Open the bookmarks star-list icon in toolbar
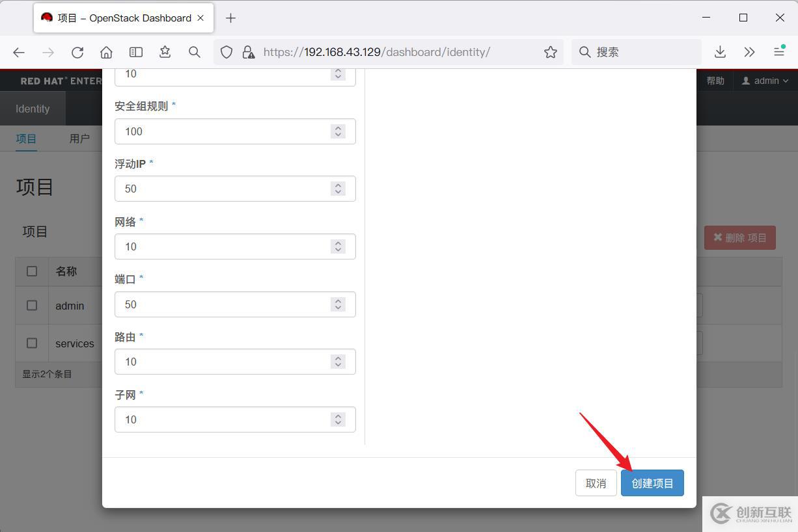798x532 pixels. tap(165, 52)
